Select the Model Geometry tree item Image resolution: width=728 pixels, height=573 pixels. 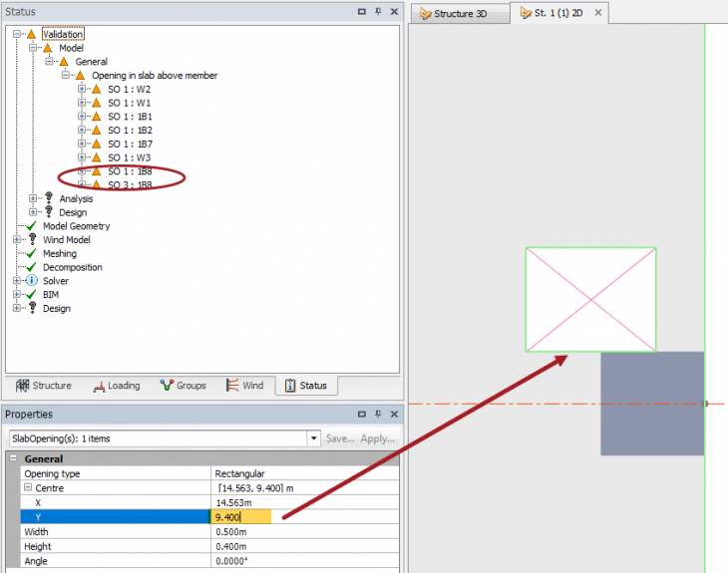point(76,226)
